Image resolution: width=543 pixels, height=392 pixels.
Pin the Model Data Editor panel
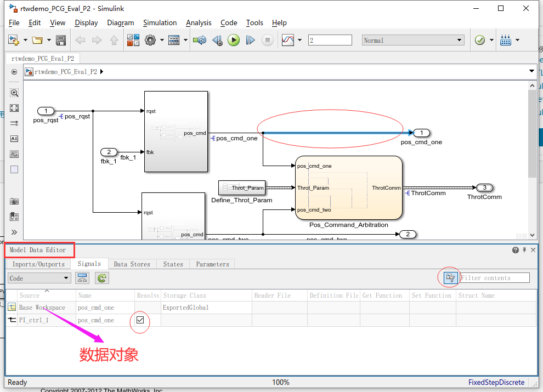[x=524, y=249]
